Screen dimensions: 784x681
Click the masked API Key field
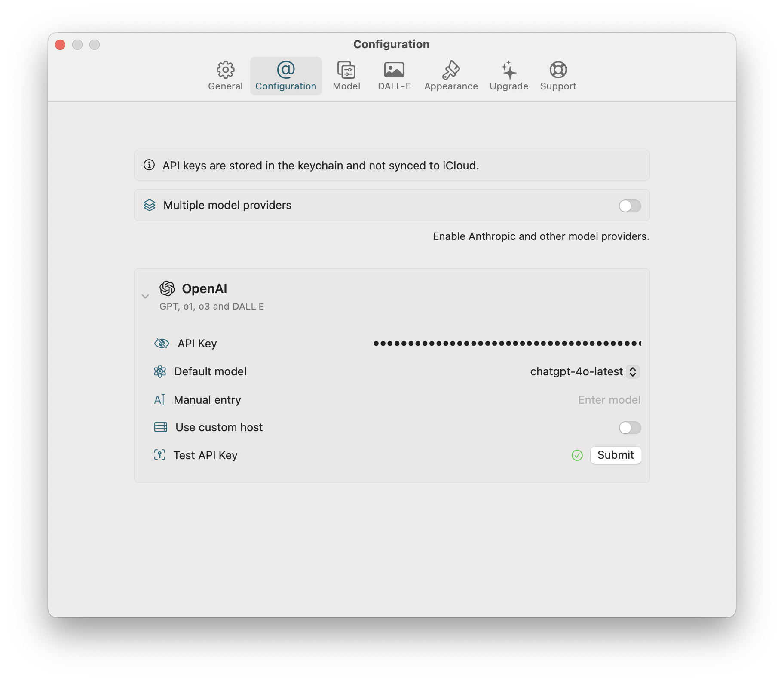click(x=507, y=343)
